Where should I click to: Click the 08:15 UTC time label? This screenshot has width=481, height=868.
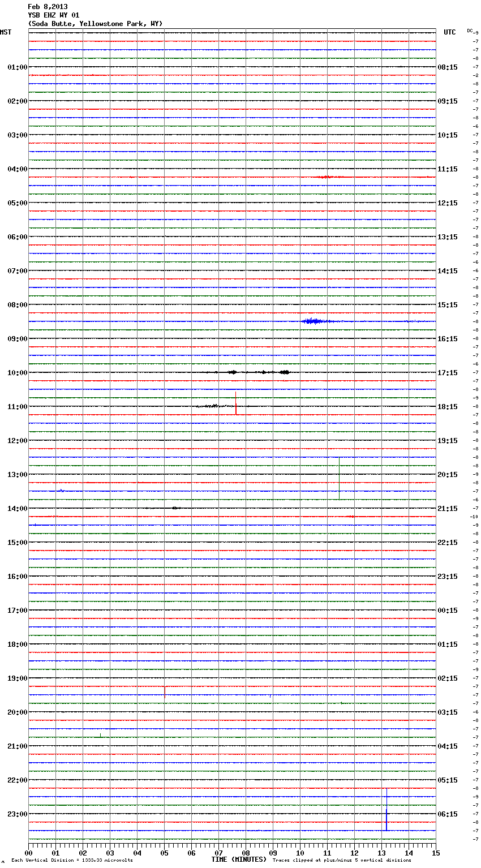coord(448,67)
